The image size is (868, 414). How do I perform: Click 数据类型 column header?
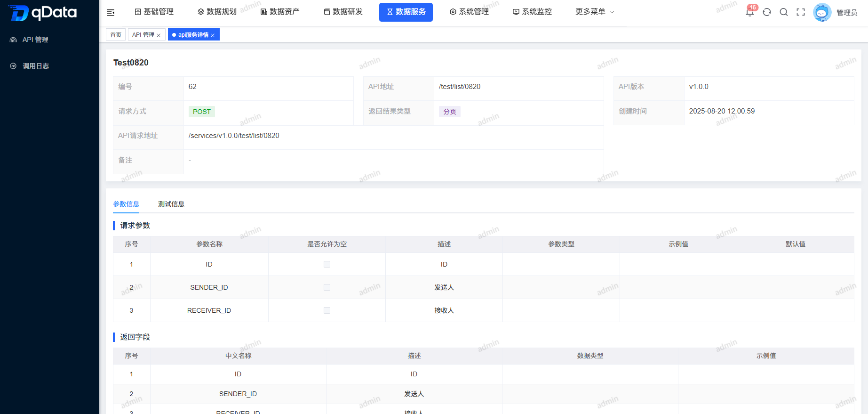click(590, 356)
